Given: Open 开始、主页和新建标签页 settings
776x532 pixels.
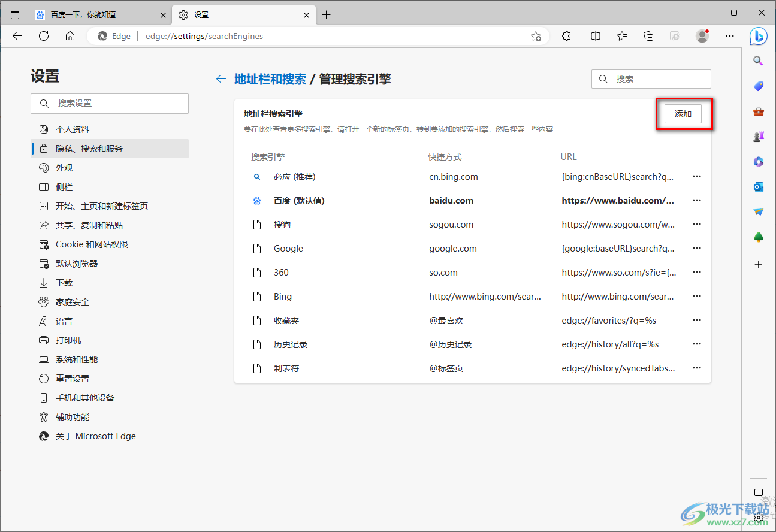Looking at the screenshot, I should tap(110, 206).
